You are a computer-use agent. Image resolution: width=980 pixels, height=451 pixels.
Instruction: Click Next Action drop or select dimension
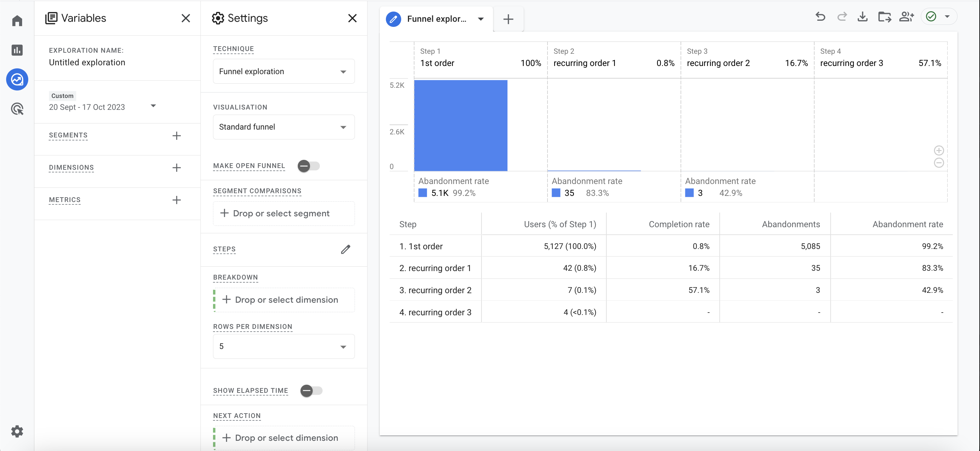pyautogui.click(x=284, y=438)
